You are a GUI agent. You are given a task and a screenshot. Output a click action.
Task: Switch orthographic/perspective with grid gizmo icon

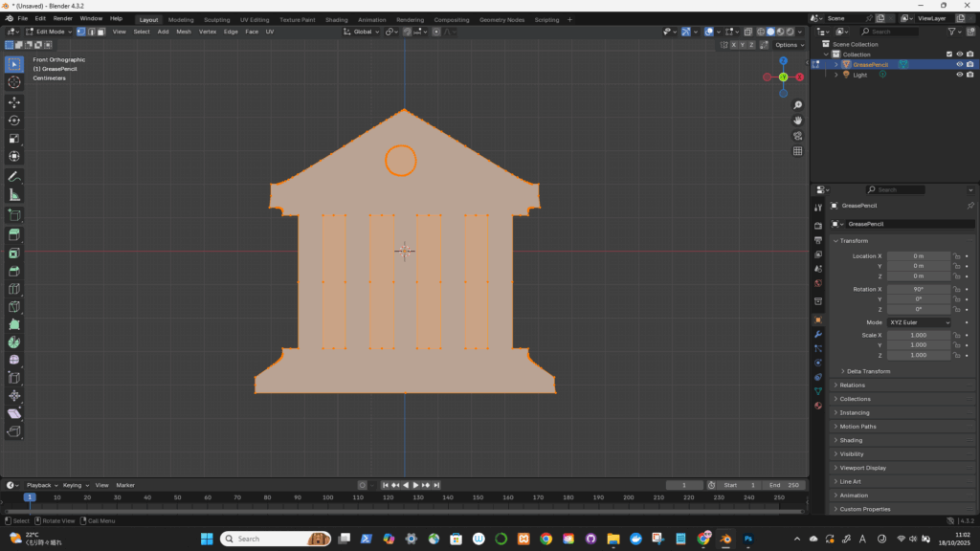coord(798,151)
